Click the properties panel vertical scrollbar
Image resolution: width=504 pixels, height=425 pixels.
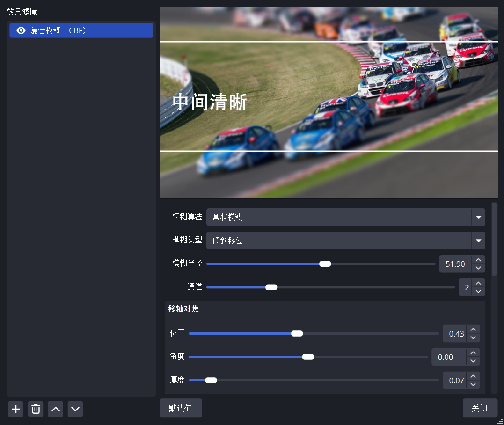point(494,239)
